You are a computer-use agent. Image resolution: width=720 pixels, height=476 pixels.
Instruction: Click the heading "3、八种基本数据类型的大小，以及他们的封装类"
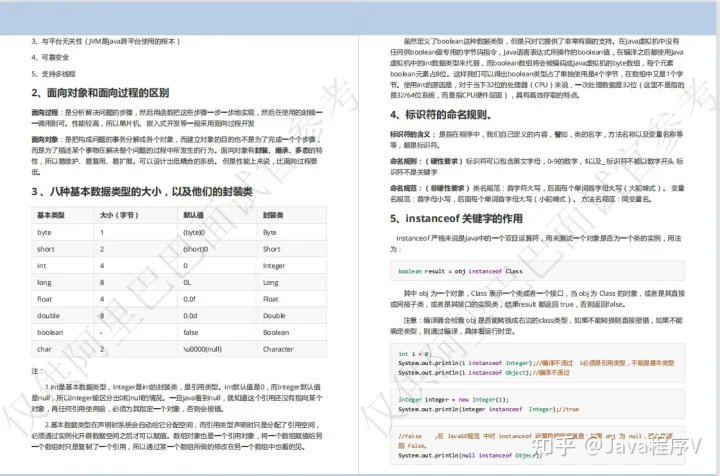tap(142, 191)
